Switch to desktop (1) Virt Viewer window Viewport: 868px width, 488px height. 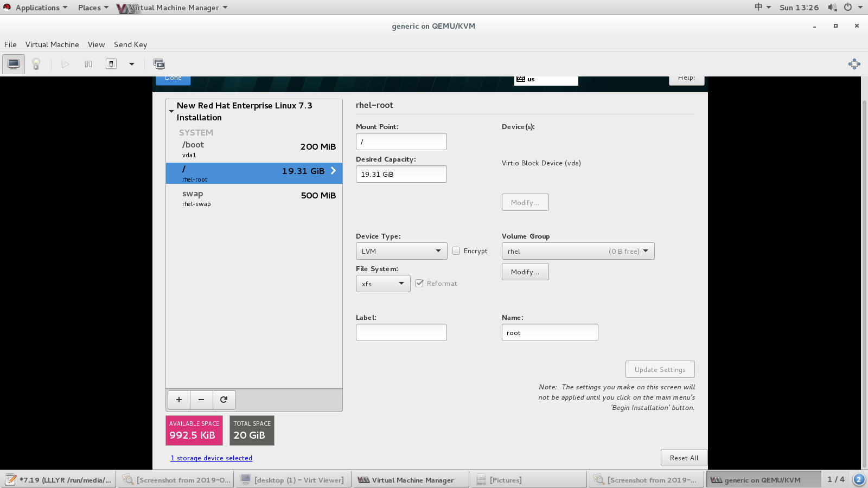[x=293, y=479]
